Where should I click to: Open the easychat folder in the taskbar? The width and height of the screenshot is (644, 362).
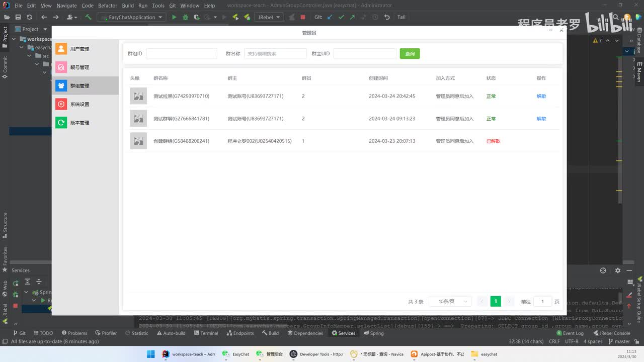point(484,354)
